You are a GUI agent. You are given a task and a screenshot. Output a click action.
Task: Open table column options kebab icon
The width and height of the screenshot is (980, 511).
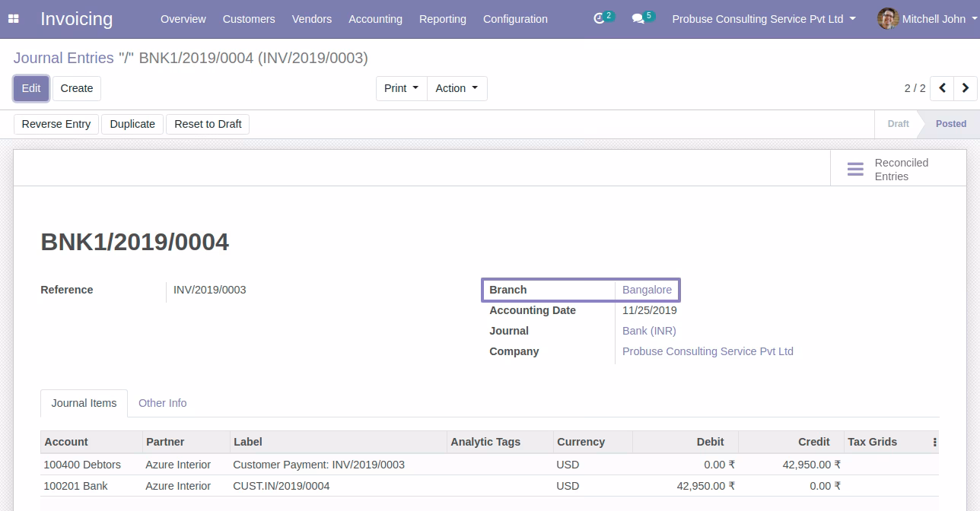[x=934, y=442]
